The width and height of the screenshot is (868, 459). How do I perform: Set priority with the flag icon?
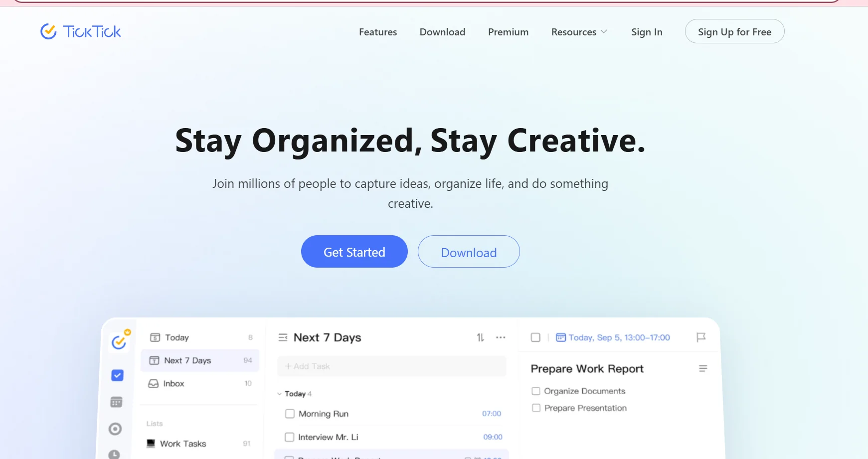coord(700,337)
